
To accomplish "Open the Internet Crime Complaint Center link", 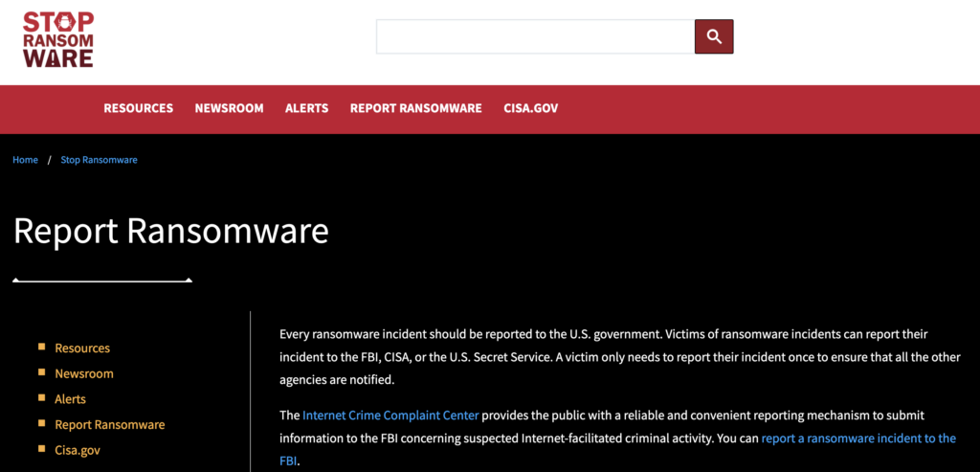I will pos(390,416).
